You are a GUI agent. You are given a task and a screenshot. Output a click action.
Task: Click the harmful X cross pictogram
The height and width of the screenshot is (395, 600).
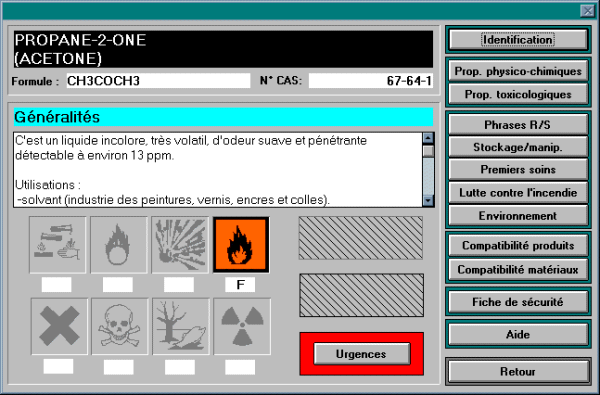coord(59,327)
